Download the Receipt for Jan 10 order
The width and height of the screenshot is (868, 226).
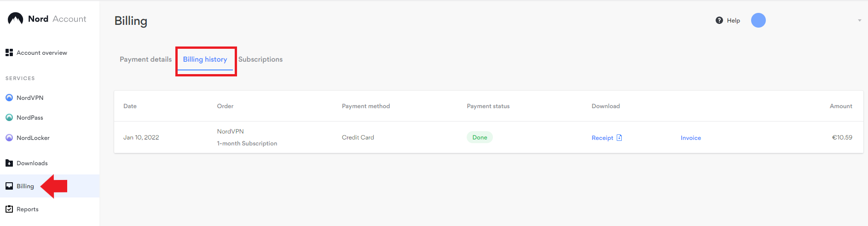click(x=602, y=138)
